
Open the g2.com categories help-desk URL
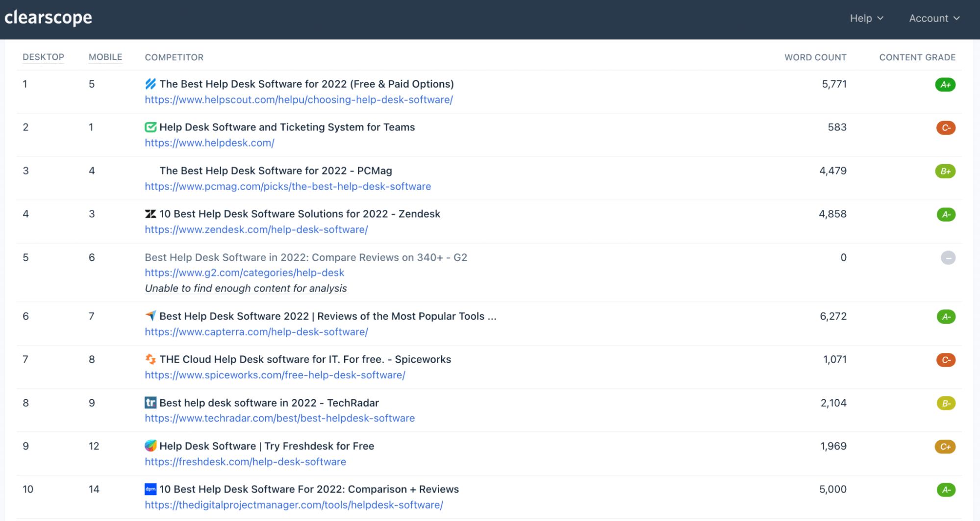pyautogui.click(x=244, y=273)
